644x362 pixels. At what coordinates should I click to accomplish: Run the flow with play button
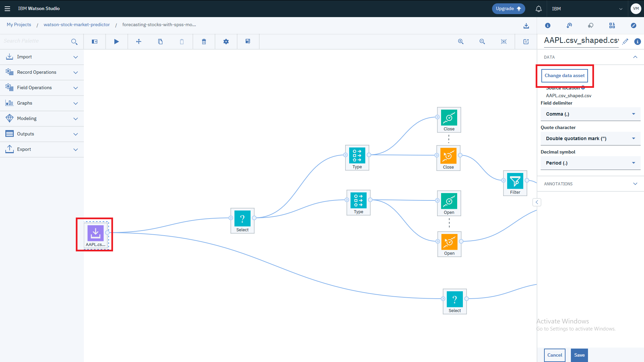(116, 42)
